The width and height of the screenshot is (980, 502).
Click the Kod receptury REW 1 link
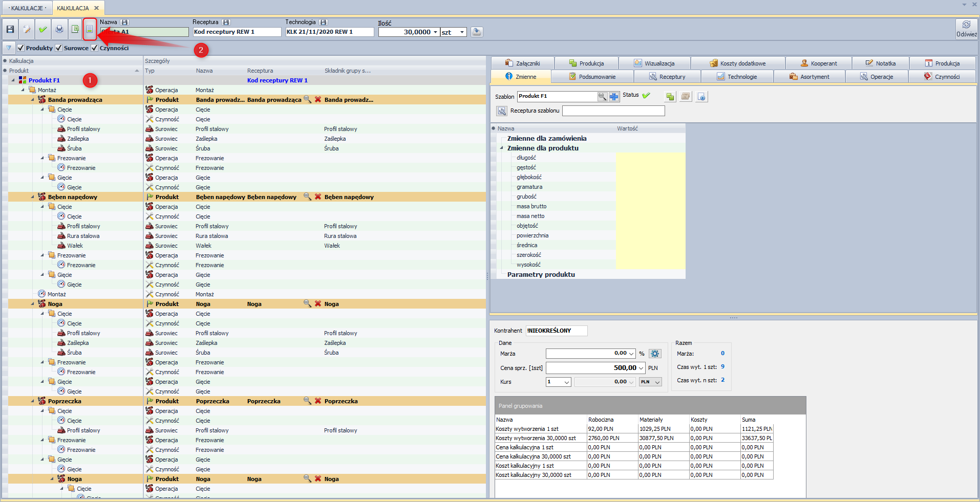click(x=277, y=80)
